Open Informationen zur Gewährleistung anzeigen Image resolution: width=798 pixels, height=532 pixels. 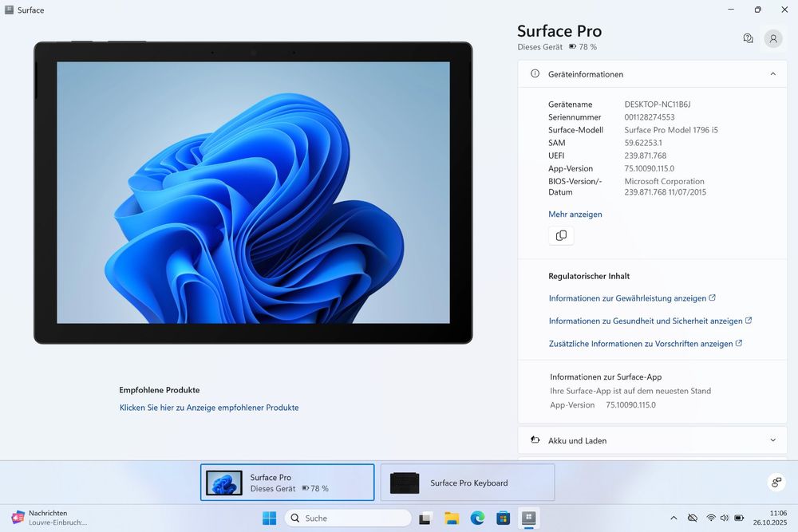(627, 298)
